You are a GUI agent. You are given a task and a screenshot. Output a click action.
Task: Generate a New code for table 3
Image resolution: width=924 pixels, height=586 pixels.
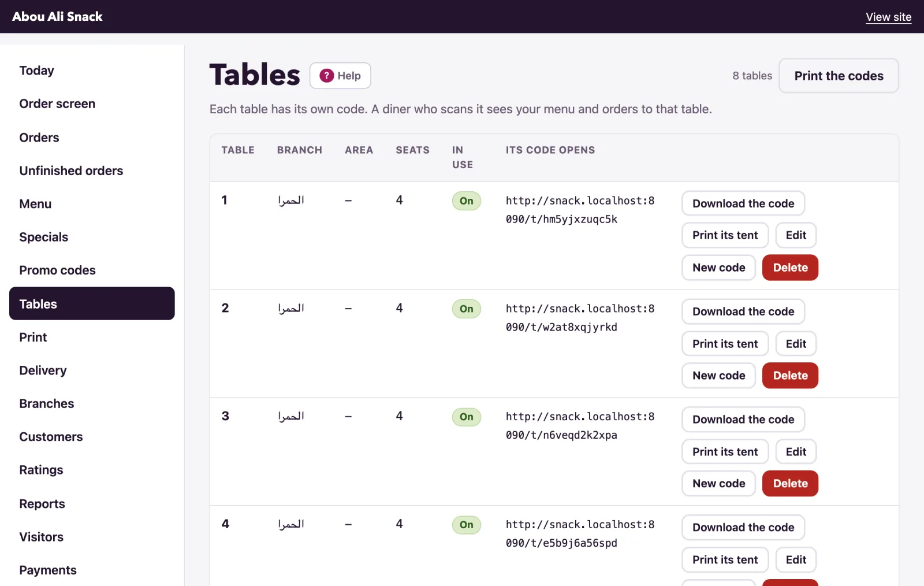[718, 484]
